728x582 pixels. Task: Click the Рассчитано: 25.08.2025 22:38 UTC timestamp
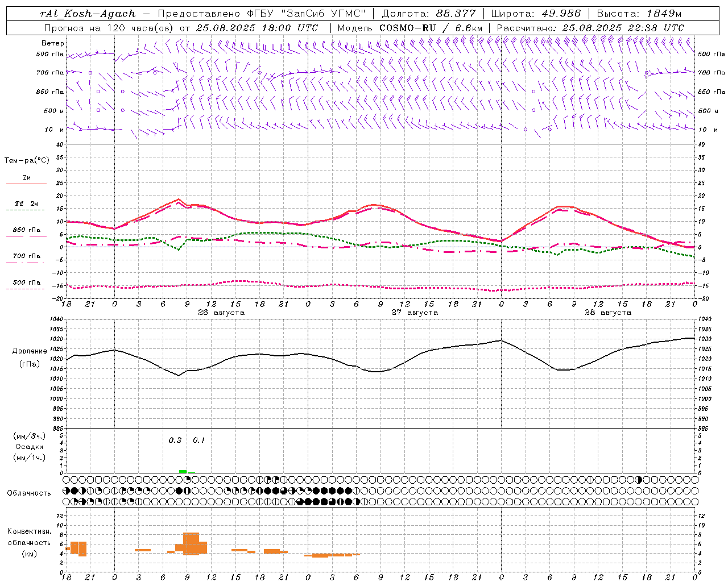tap(590, 28)
